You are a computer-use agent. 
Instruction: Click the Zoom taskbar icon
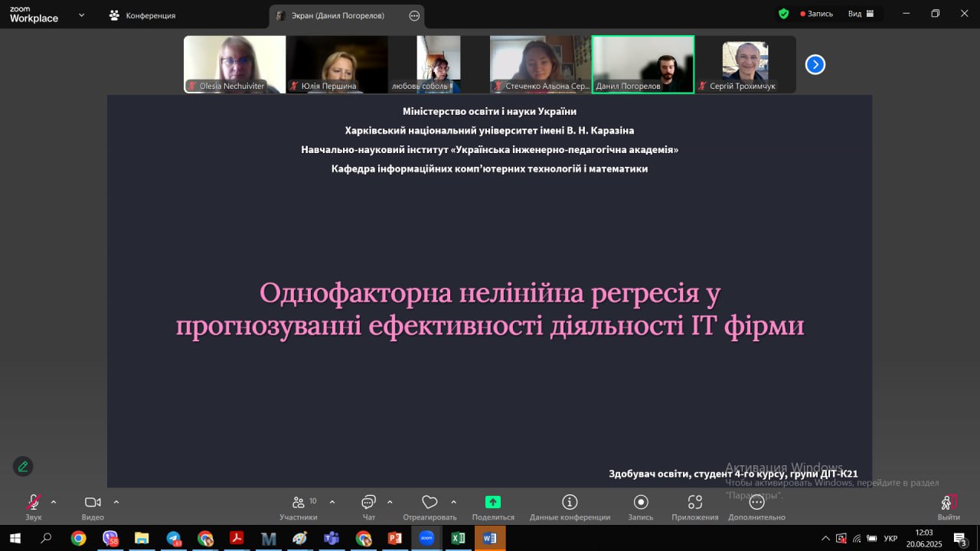coord(426,538)
